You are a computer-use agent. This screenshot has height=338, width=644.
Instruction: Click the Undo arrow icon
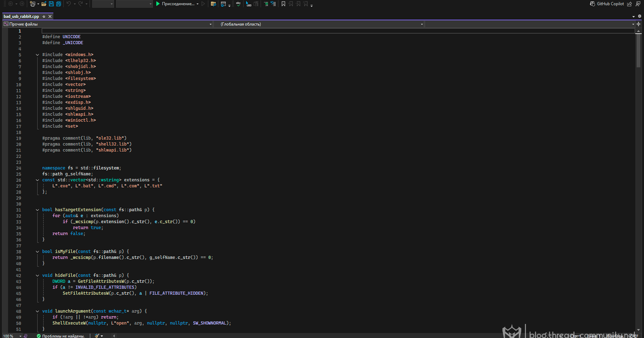point(69,4)
